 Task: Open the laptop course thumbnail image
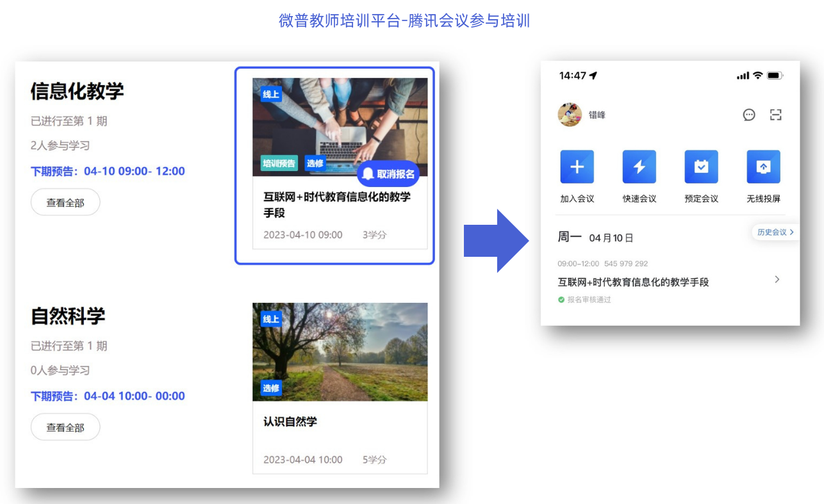click(x=340, y=127)
